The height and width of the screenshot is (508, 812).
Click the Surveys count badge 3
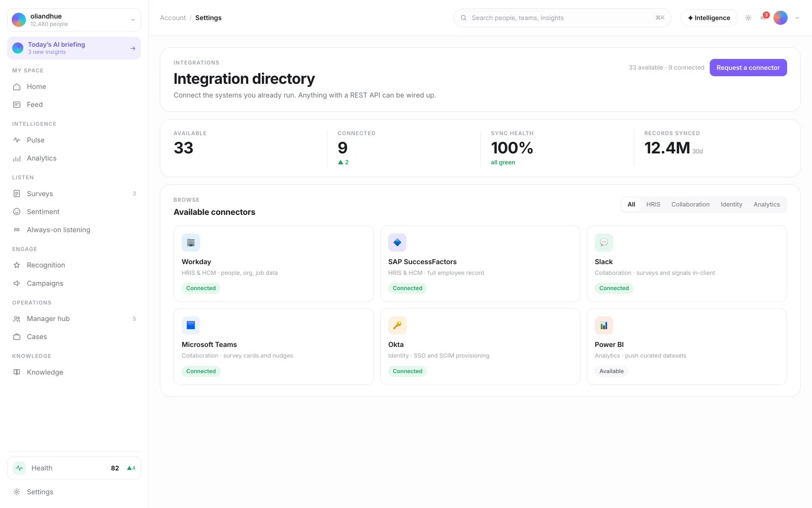click(134, 194)
